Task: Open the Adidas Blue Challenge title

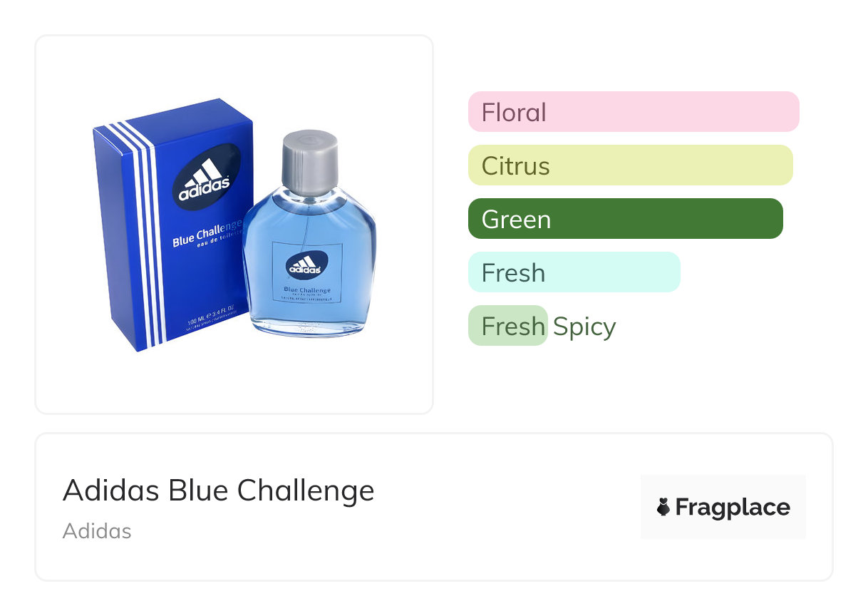Action: click(218, 491)
